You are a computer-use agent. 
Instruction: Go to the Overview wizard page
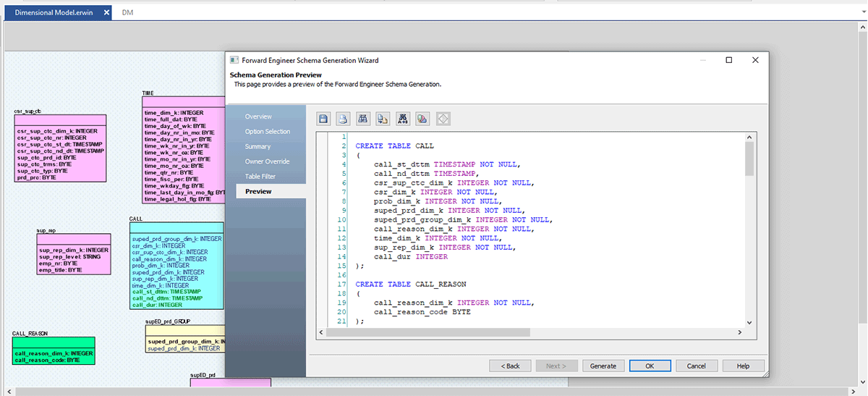pos(258,117)
